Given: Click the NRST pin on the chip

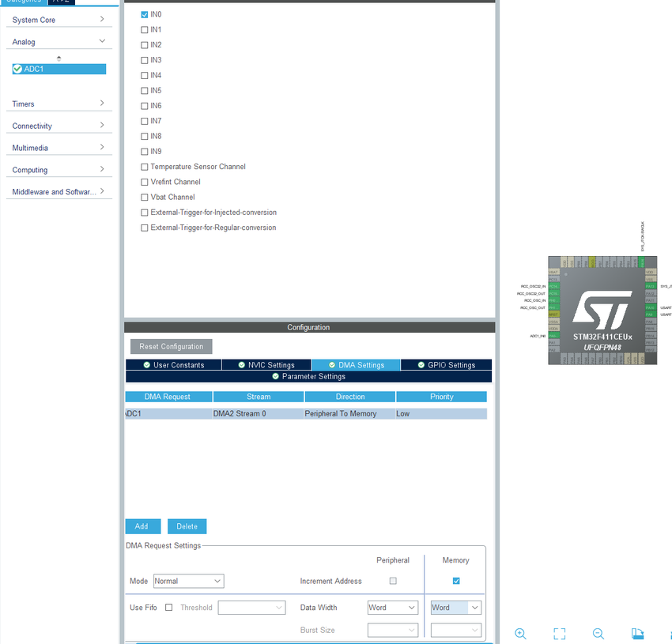Looking at the screenshot, I should coord(554,314).
